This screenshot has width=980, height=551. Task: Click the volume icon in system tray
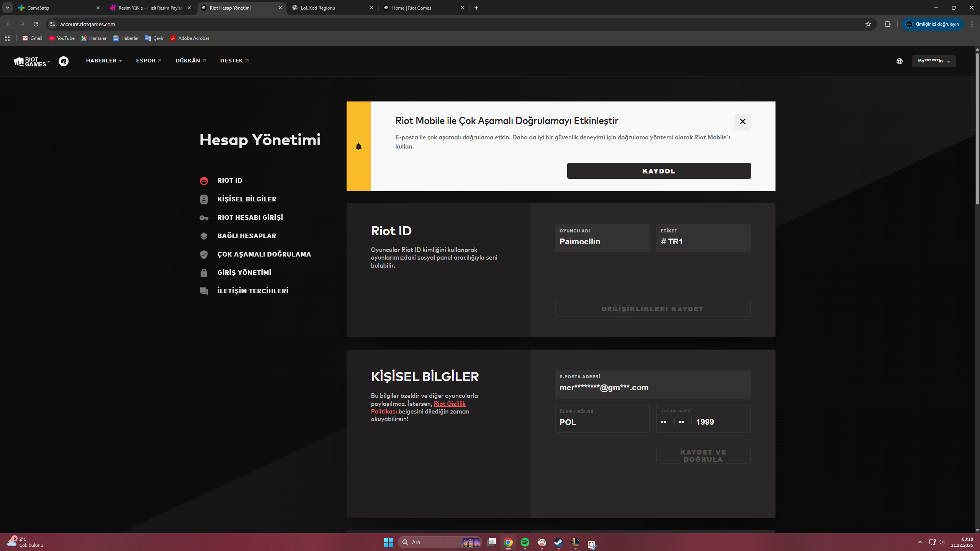click(941, 542)
